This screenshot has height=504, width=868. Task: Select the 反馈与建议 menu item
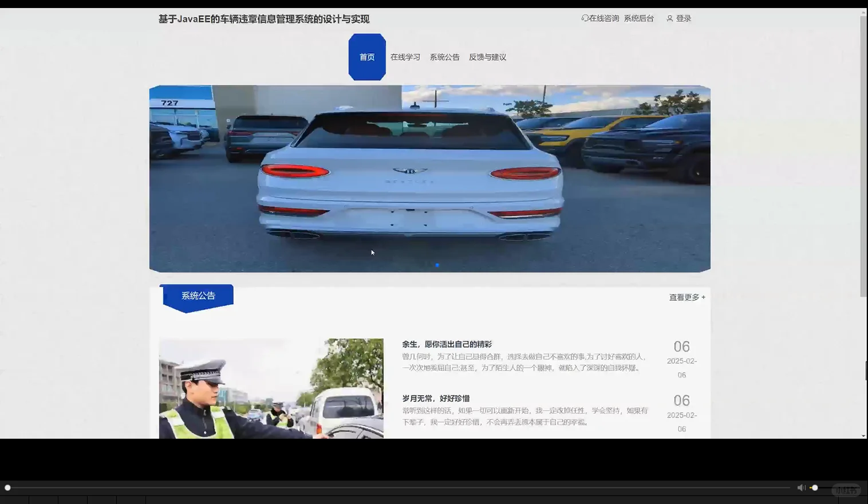[x=487, y=57]
